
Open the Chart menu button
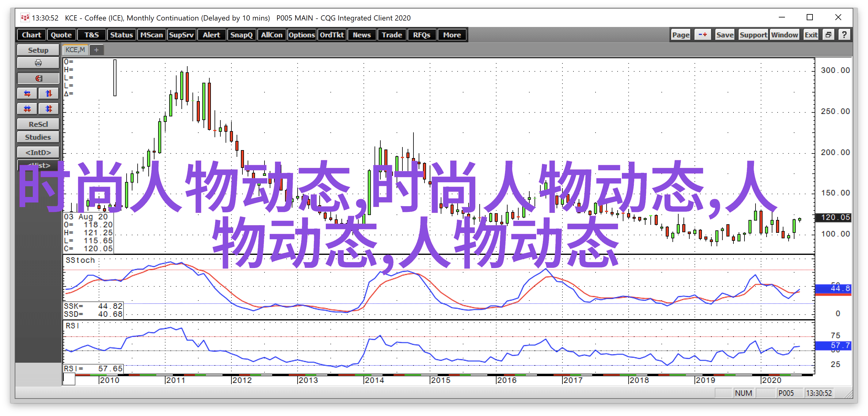coord(32,35)
